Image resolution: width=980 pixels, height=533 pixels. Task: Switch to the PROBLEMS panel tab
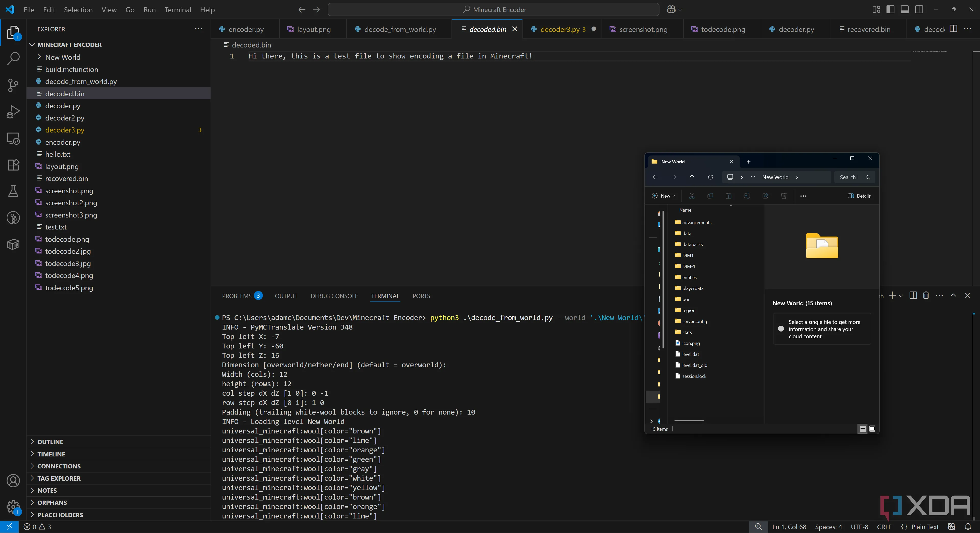(242, 296)
